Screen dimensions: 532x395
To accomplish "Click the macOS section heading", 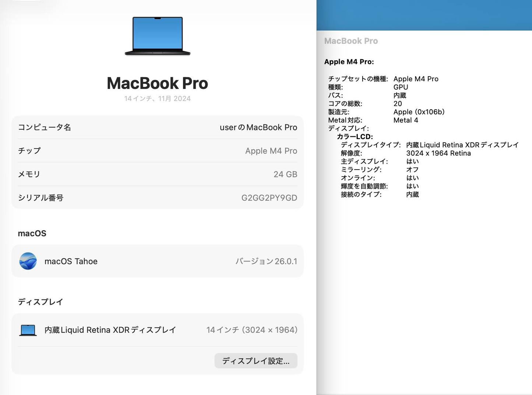I will point(32,234).
